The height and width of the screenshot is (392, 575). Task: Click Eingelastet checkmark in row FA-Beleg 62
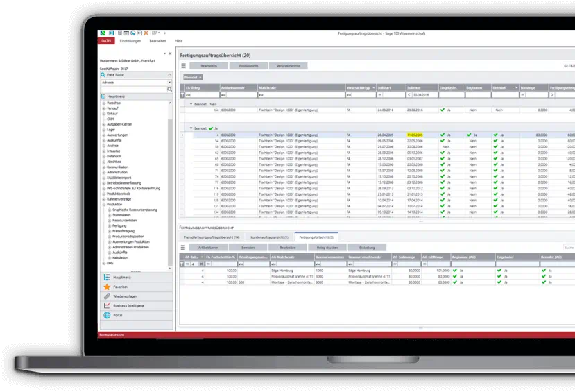pyautogui.click(x=443, y=153)
